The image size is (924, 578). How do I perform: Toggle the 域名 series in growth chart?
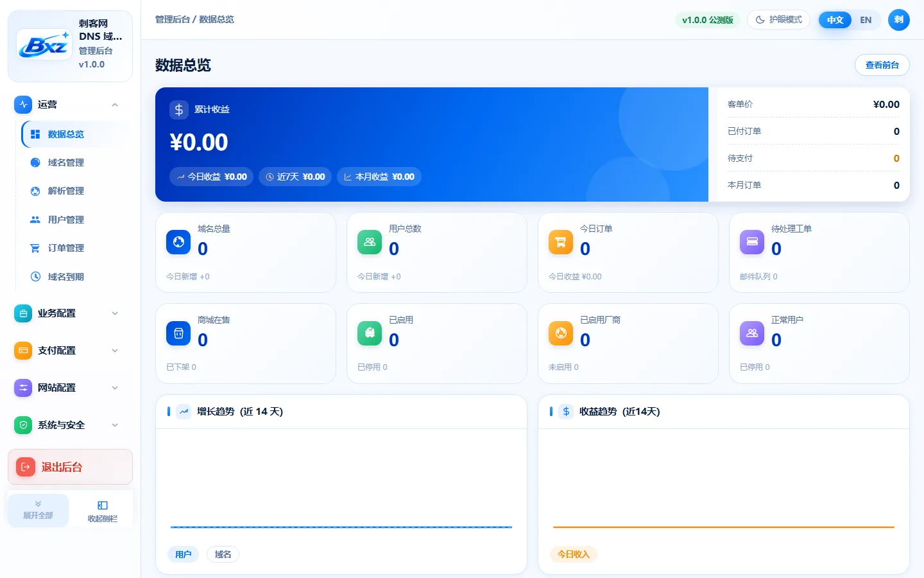(x=223, y=554)
